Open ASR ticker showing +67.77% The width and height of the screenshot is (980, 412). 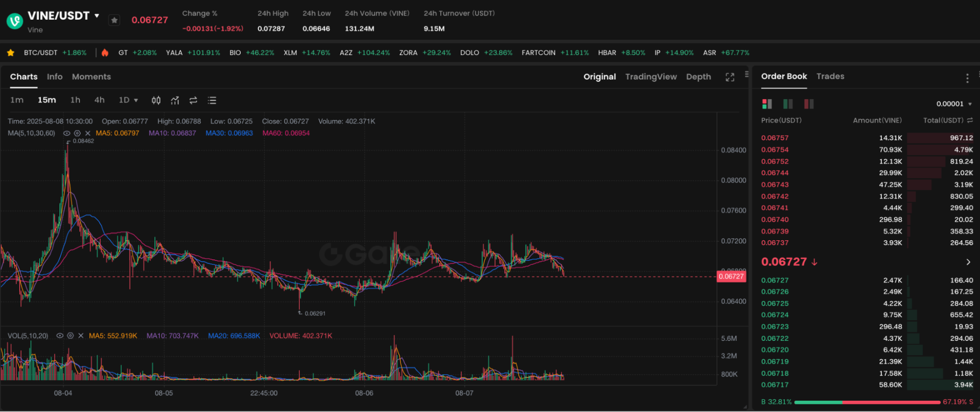[x=726, y=52]
